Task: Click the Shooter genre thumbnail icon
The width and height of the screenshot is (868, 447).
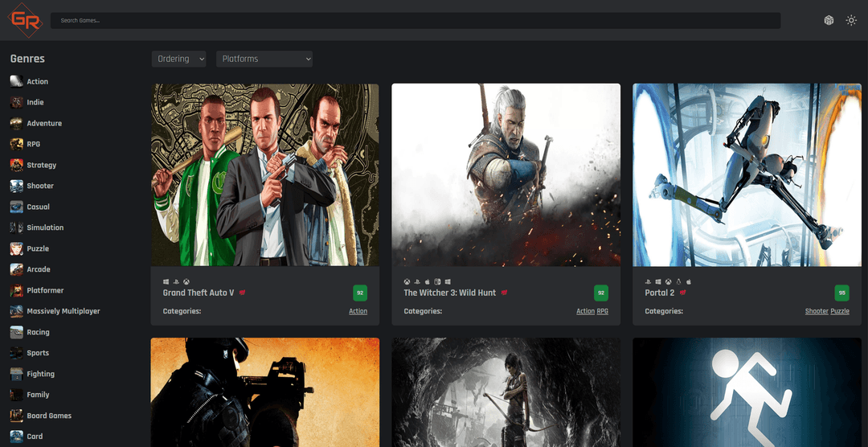Action: pos(17,186)
